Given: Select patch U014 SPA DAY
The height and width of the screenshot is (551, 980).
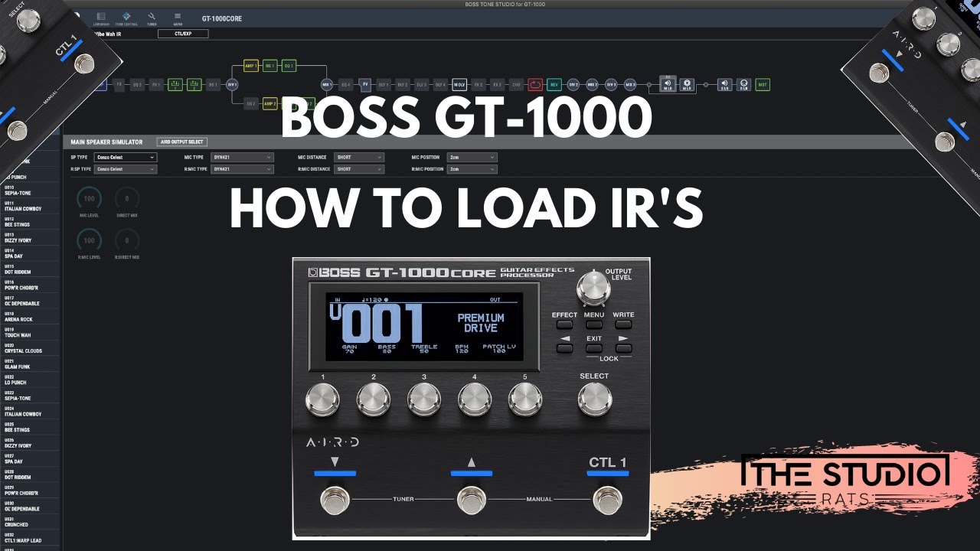Looking at the screenshot, I should click(x=30, y=254).
